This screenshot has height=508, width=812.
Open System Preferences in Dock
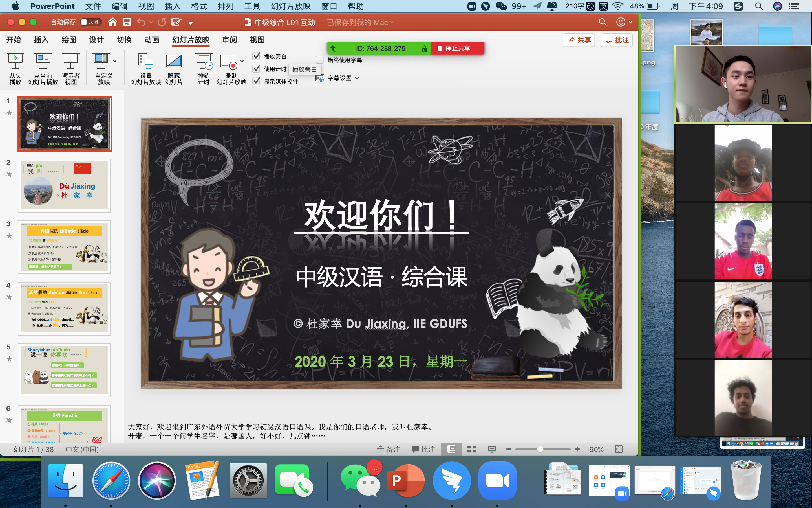pyautogui.click(x=248, y=480)
